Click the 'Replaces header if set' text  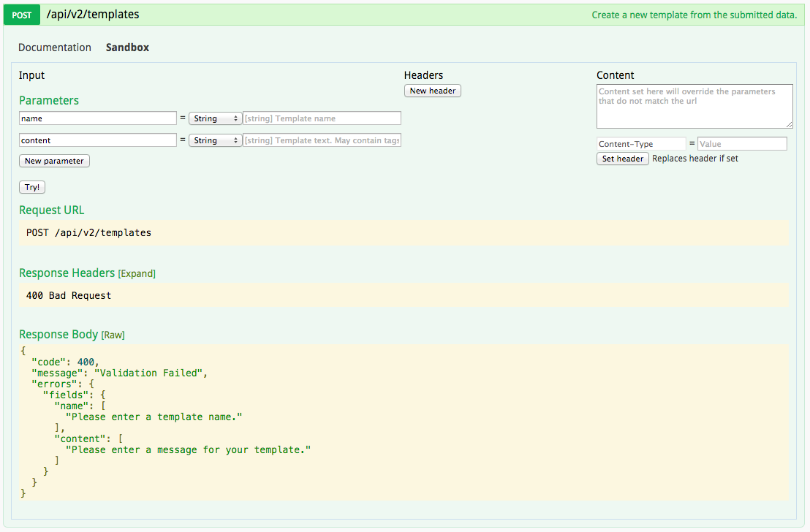[x=694, y=159]
